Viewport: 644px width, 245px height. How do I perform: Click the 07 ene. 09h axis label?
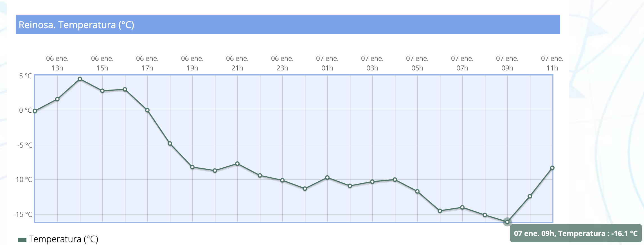[x=507, y=63]
